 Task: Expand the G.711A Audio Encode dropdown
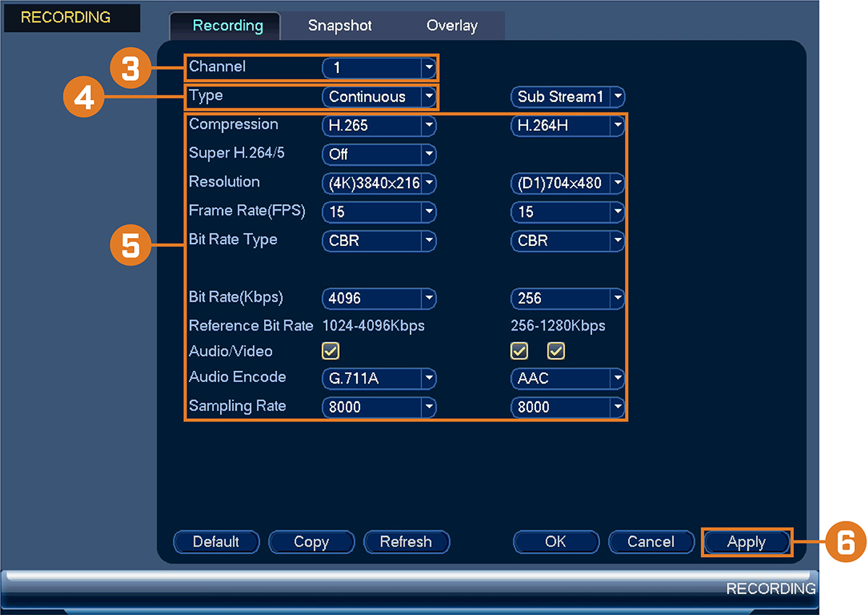coord(379,378)
